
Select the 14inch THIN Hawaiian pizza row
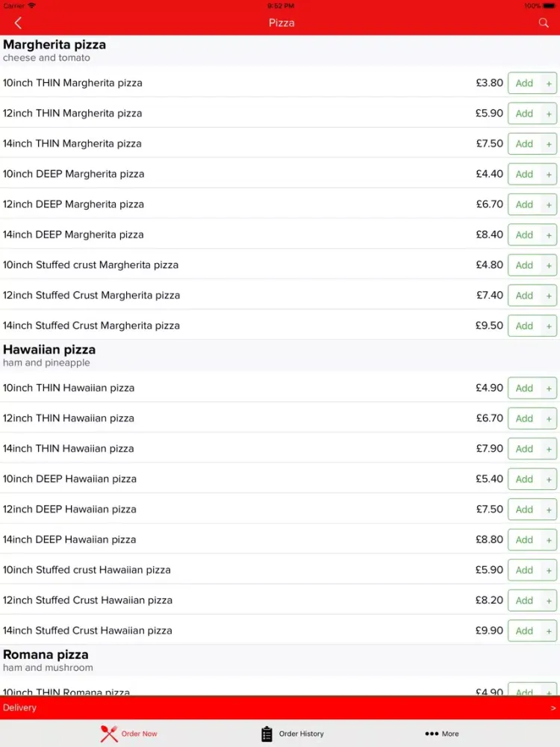tap(280, 448)
